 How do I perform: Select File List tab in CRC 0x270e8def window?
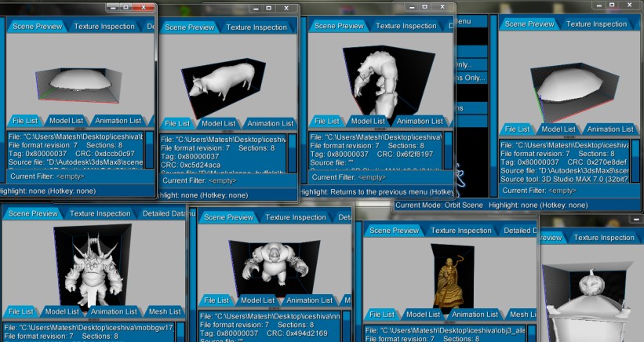[517, 129]
